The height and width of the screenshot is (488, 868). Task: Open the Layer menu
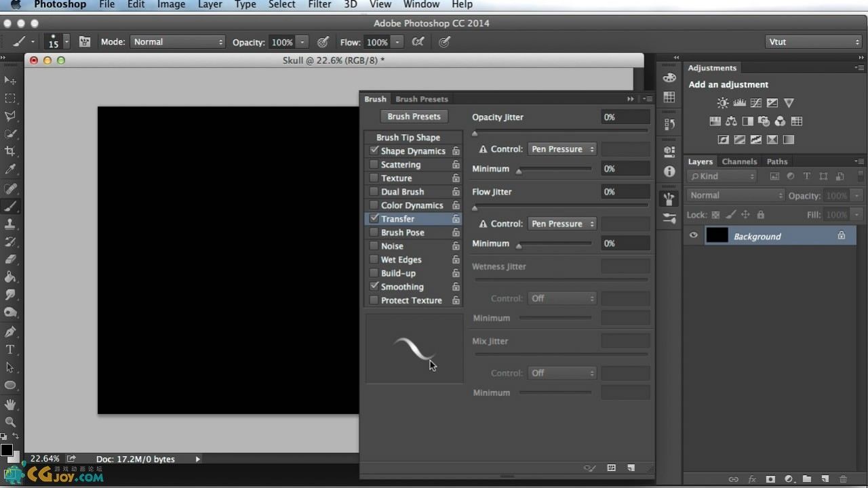[x=210, y=5]
